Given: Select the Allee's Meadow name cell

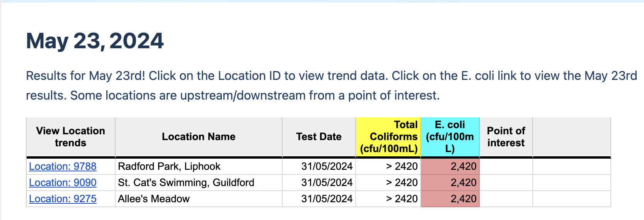Looking at the screenshot, I should [154, 199].
